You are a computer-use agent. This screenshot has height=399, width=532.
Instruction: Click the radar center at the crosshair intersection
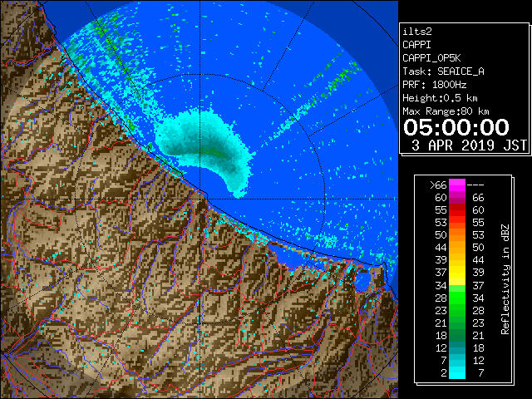(x=199, y=199)
